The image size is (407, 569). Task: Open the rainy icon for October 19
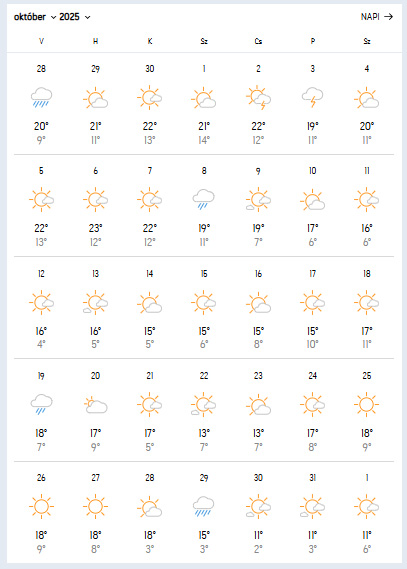tap(41, 404)
